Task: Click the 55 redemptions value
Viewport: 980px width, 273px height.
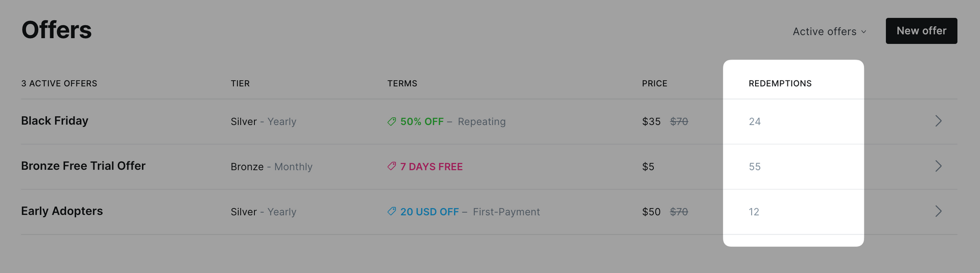Action: point(755,167)
